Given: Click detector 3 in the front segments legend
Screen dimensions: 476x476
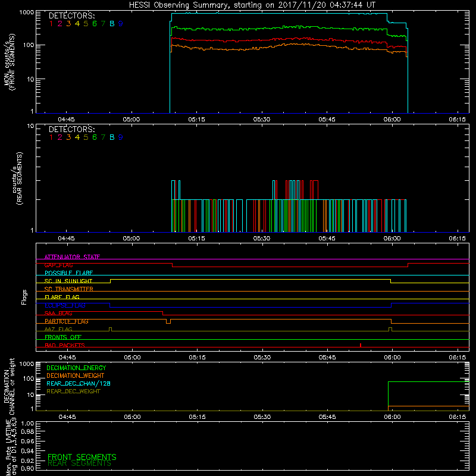Looking at the screenshot, I should [68, 24].
